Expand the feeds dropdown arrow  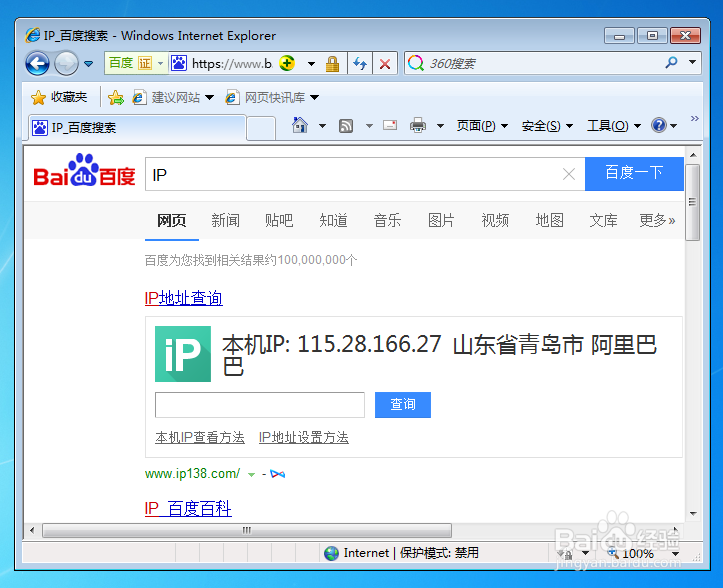tap(369, 125)
